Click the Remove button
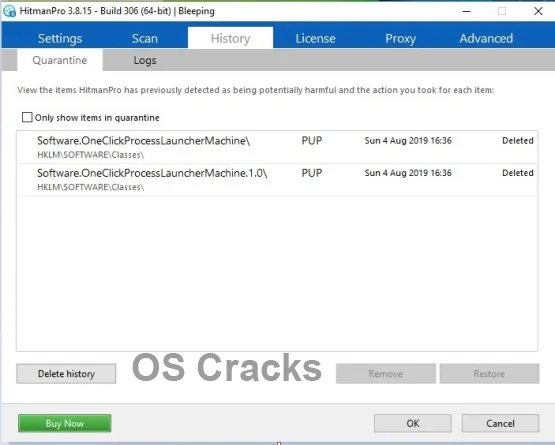Image resolution: width=555 pixels, height=445 pixels. pyautogui.click(x=386, y=373)
